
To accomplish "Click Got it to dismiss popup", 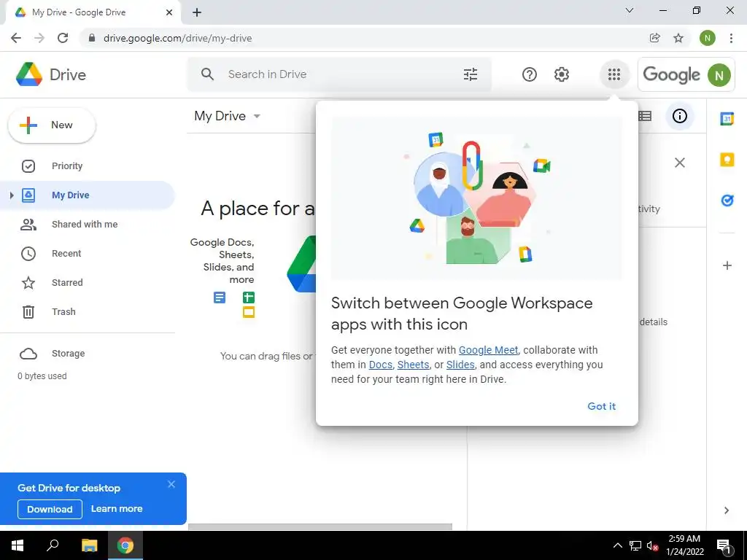I will coord(601,406).
